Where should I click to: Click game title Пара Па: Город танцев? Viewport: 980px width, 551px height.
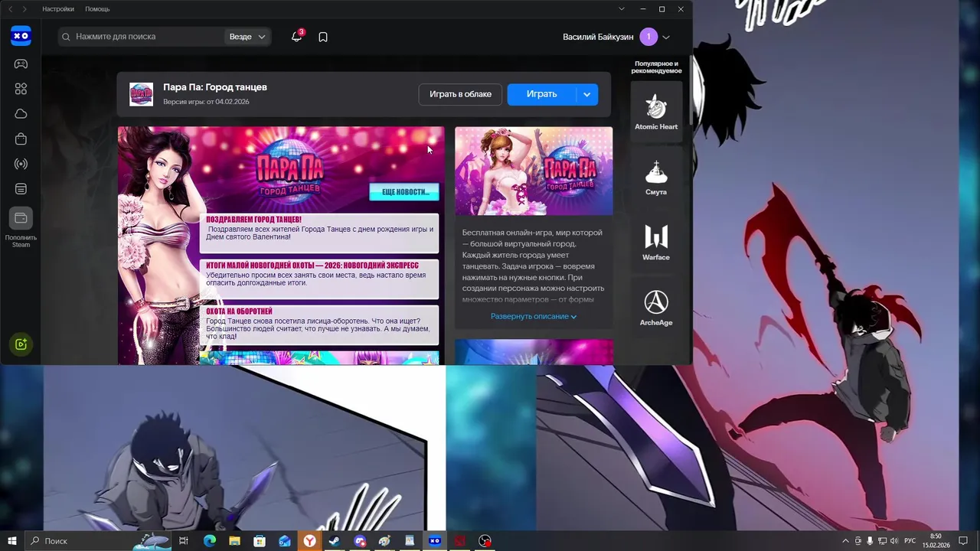click(215, 87)
